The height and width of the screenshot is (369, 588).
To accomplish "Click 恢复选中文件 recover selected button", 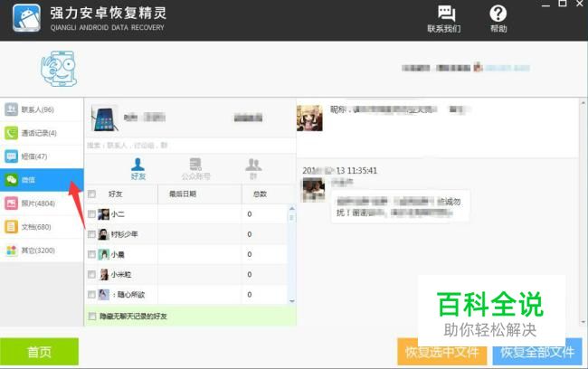I will click(x=442, y=352).
